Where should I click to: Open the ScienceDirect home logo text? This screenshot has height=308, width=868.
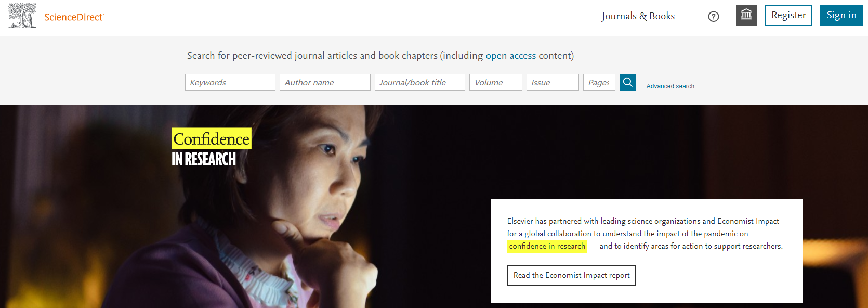pyautogui.click(x=74, y=17)
